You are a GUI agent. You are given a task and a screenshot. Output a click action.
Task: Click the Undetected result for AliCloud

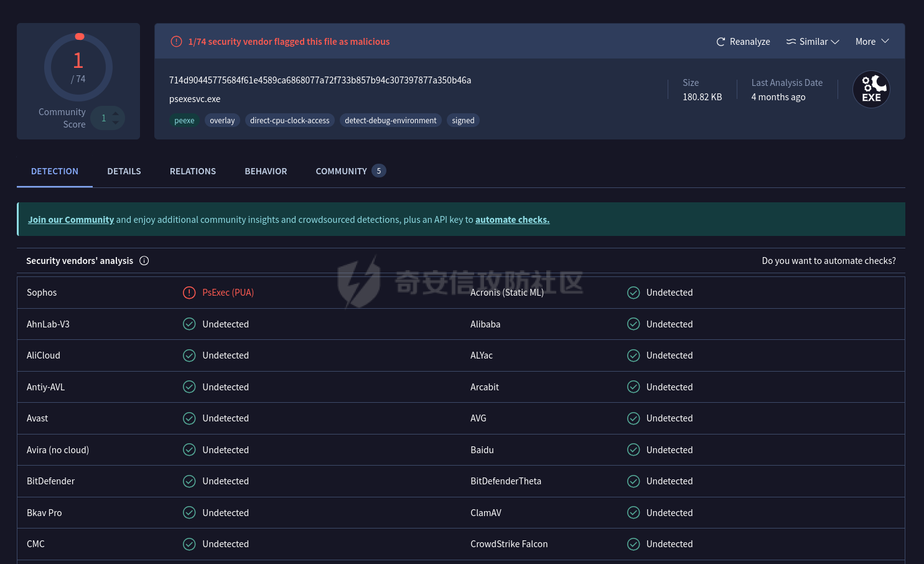(x=225, y=355)
